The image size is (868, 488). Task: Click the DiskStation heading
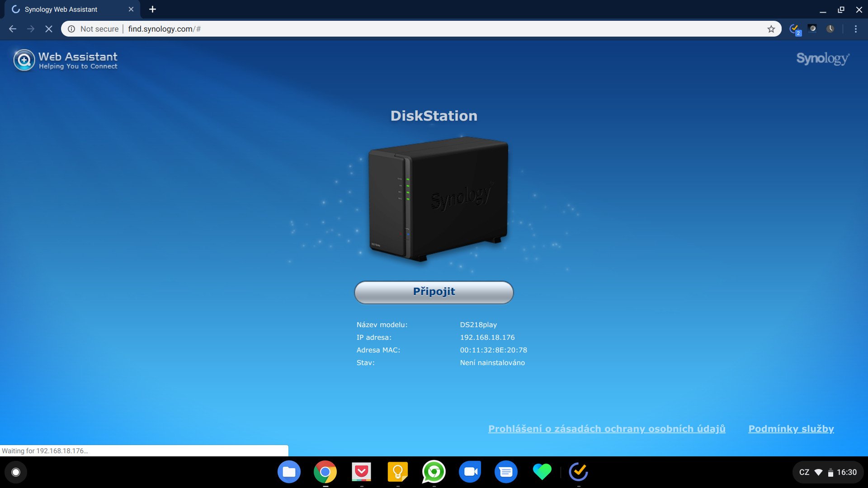click(434, 116)
